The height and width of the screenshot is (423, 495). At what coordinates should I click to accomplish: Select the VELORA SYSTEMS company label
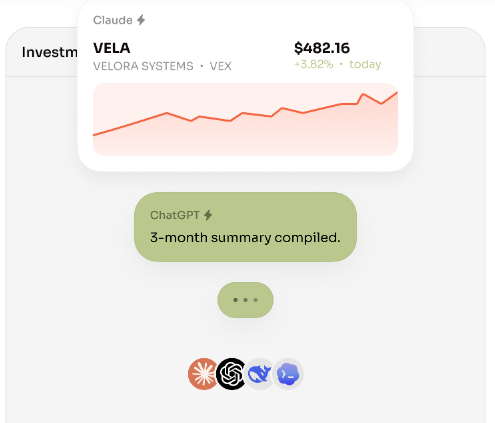[143, 66]
